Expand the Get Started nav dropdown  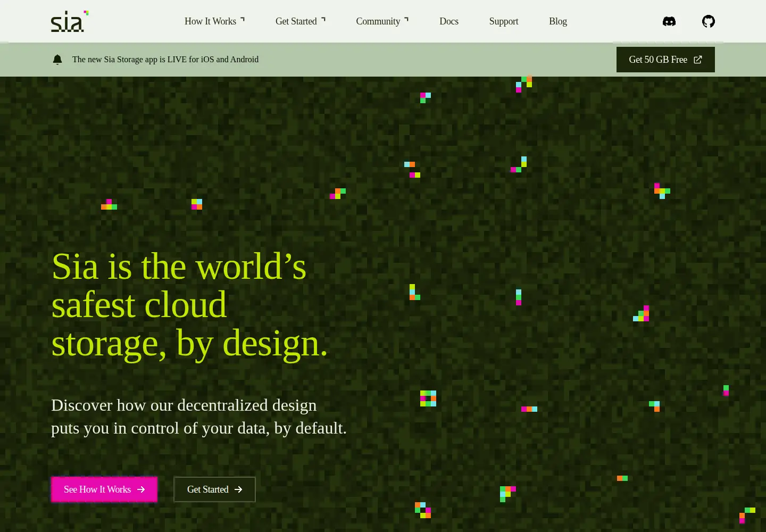[x=301, y=21]
